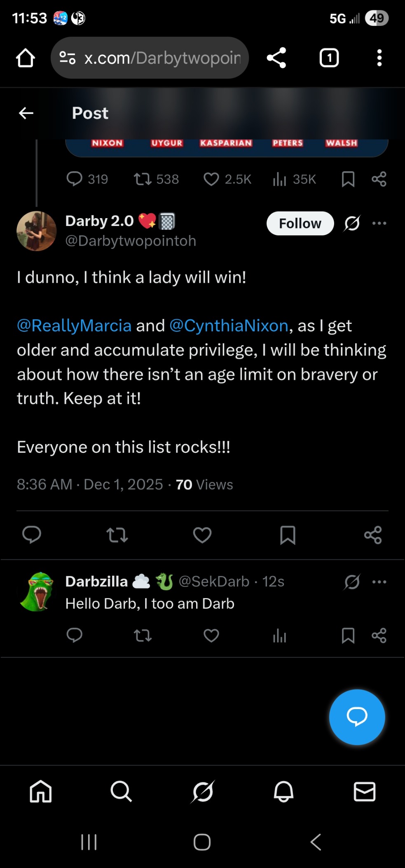Open more options on Darbzilla's reply
Viewport: 405px width, 868px height.
[x=379, y=582]
